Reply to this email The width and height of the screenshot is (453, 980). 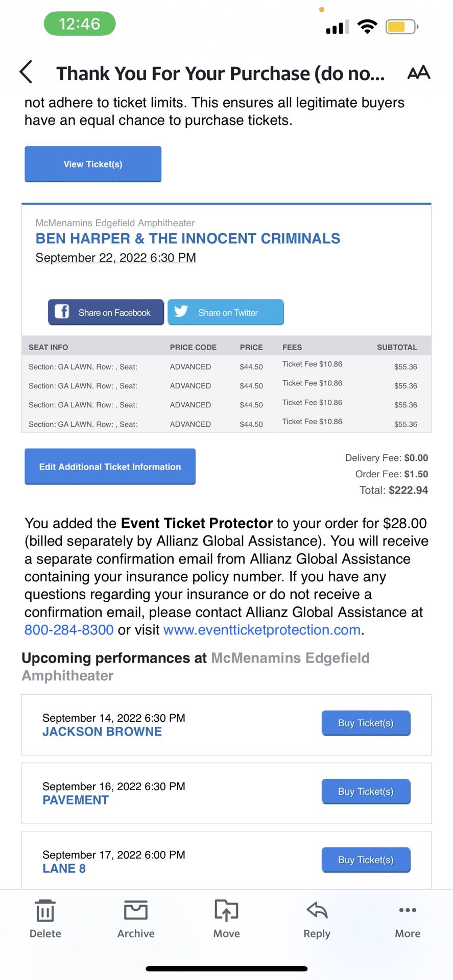317,919
